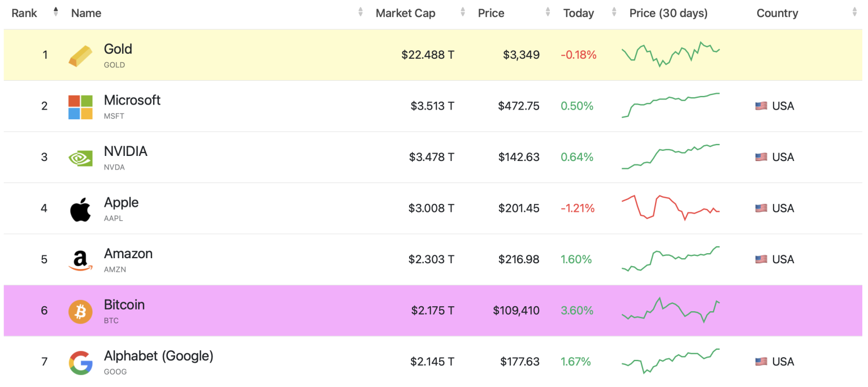This screenshot has width=868, height=387.
Task: Open the Alphabet (Google) company page
Action: pyautogui.click(x=159, y=356)
